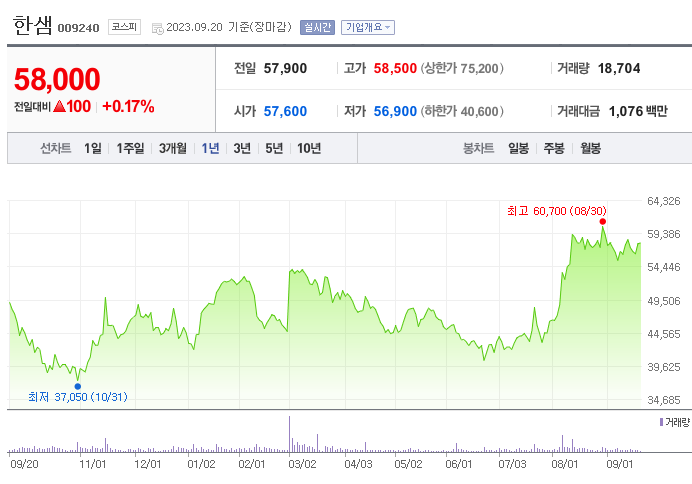692x484 pixels.
Task: Click the 03/02 x-axis date label
Action: 302,464
